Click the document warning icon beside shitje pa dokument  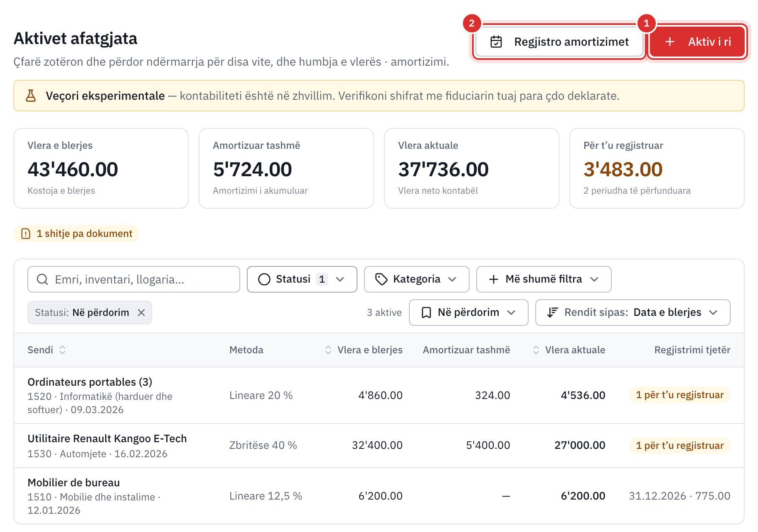point(26,234)
